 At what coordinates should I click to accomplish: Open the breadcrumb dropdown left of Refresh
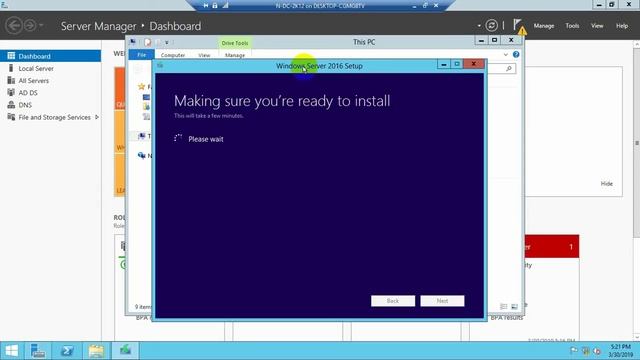pos(479,26)
